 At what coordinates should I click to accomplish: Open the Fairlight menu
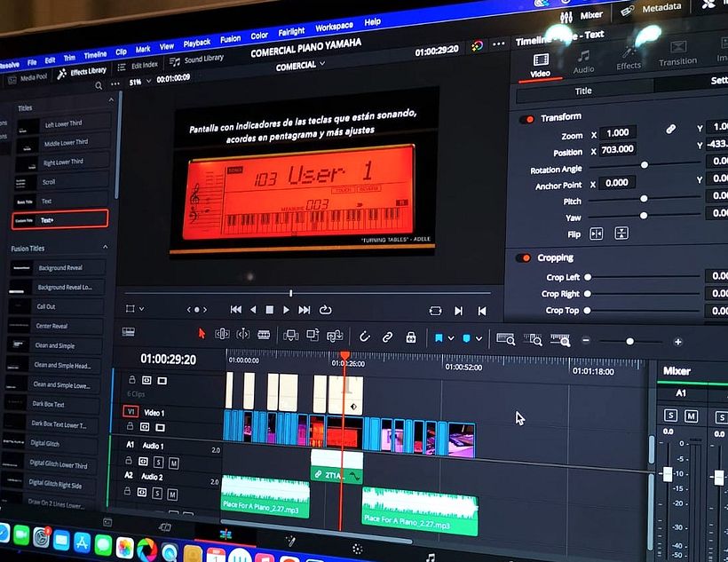291,32
